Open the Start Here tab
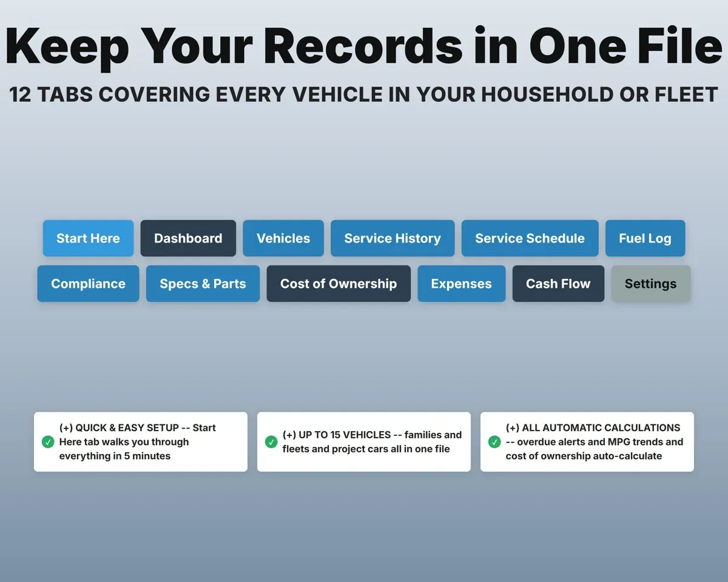This screenshot has width=728, height=582. 88,238
